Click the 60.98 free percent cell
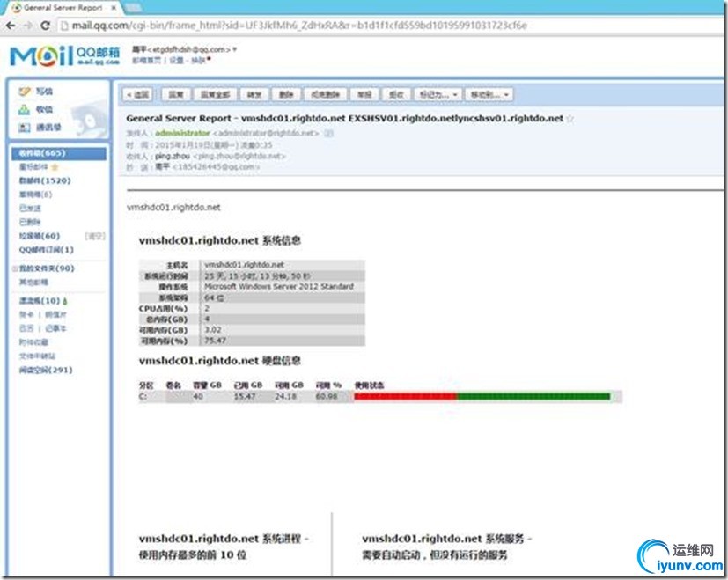728x580 pixels. coord(327,397)
